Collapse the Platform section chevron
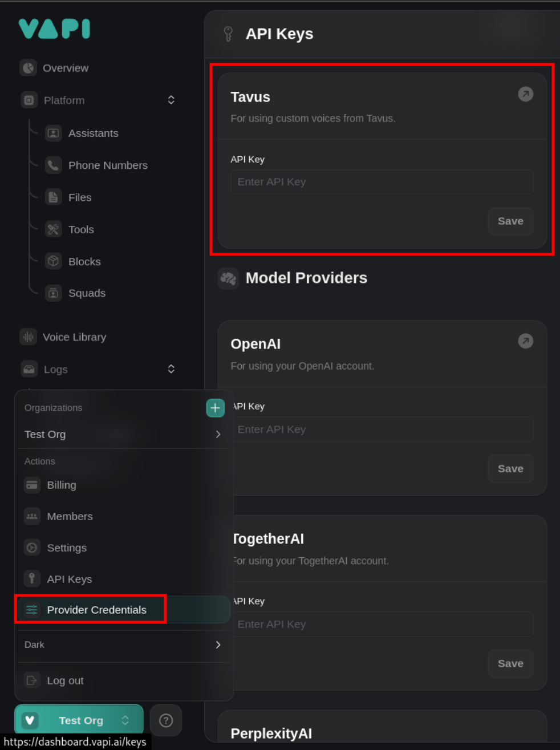The height and width of the screenshot is (750, 560). point(171,100)
